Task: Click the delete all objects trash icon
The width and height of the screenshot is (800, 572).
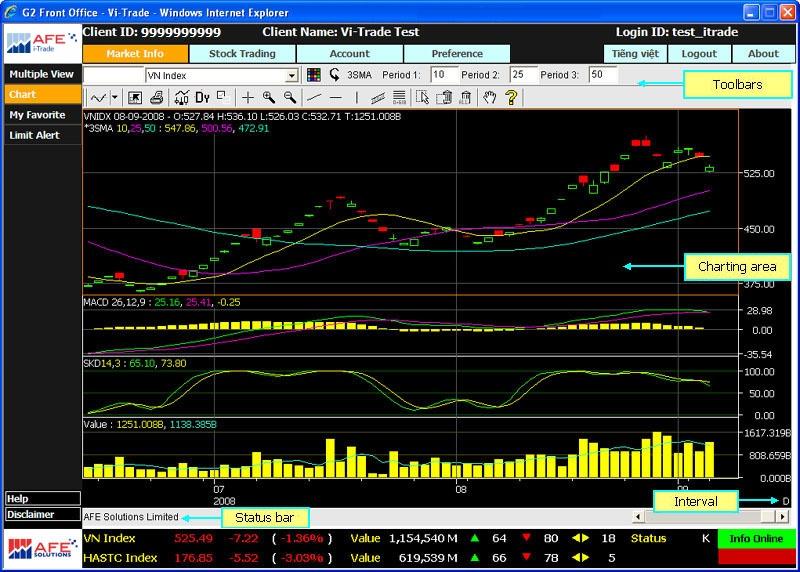Action: [x=465, y=97]
